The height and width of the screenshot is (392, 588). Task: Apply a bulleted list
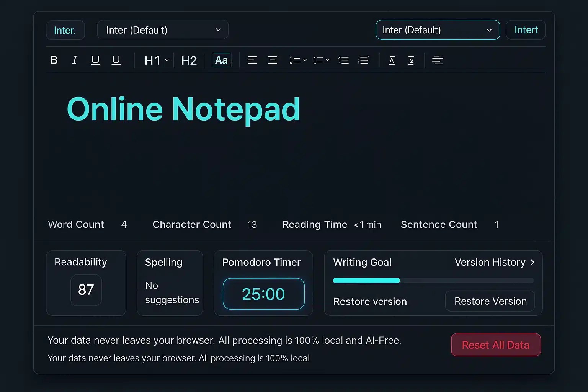pyautogui.click(x=363, y=60)
